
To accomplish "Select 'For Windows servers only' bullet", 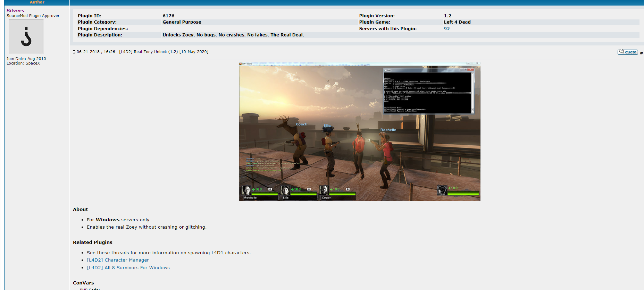I will 118,220.
